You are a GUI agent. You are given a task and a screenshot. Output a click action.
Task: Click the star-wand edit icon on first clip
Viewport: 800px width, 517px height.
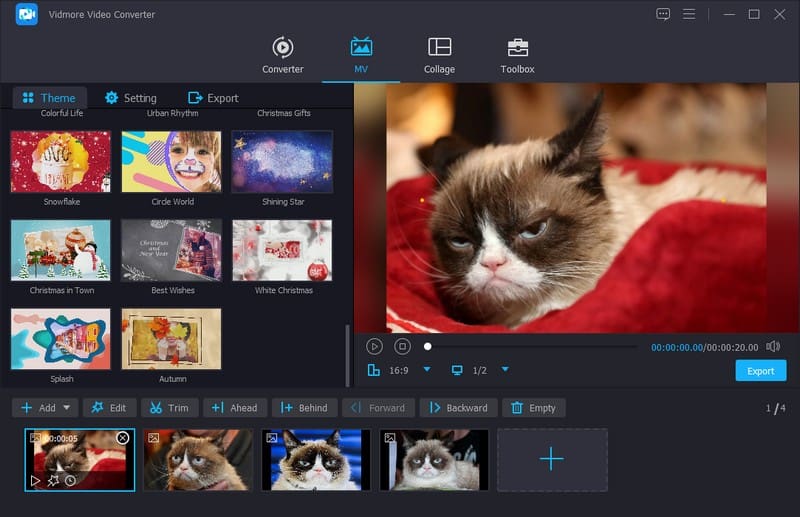coord(52,480)
